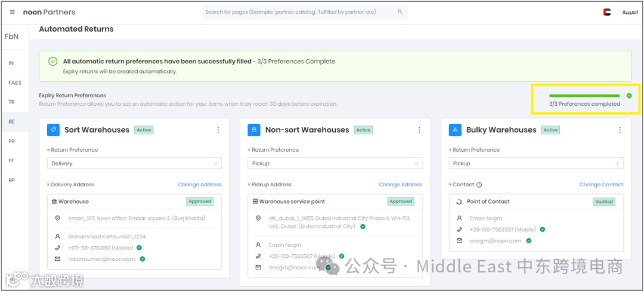The width and height of the screenshot is (644, 292).
Task: Click person icon beside Eman Negm
Action: pyautogui.click(x=258, y=245)
